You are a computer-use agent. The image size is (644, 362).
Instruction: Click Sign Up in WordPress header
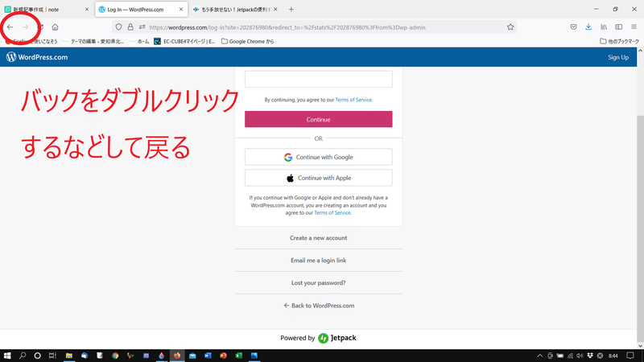click(618, 57)
